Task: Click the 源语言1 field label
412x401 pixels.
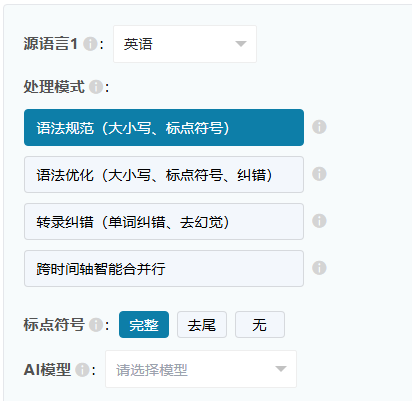Action: [x=51, y=44]
